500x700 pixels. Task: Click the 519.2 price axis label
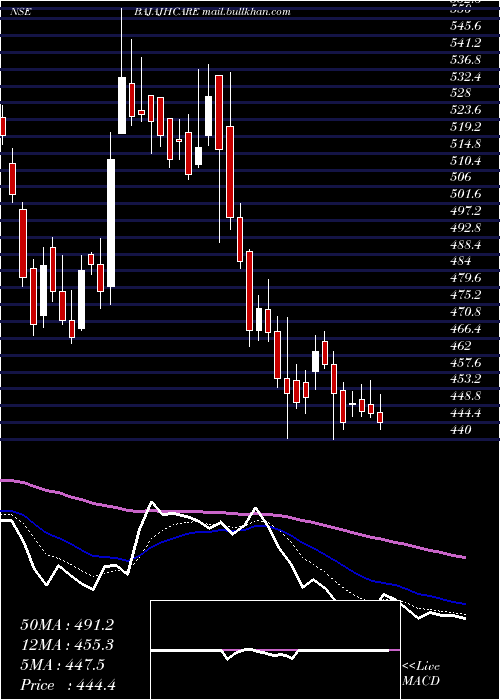click(x=466, y=127)
